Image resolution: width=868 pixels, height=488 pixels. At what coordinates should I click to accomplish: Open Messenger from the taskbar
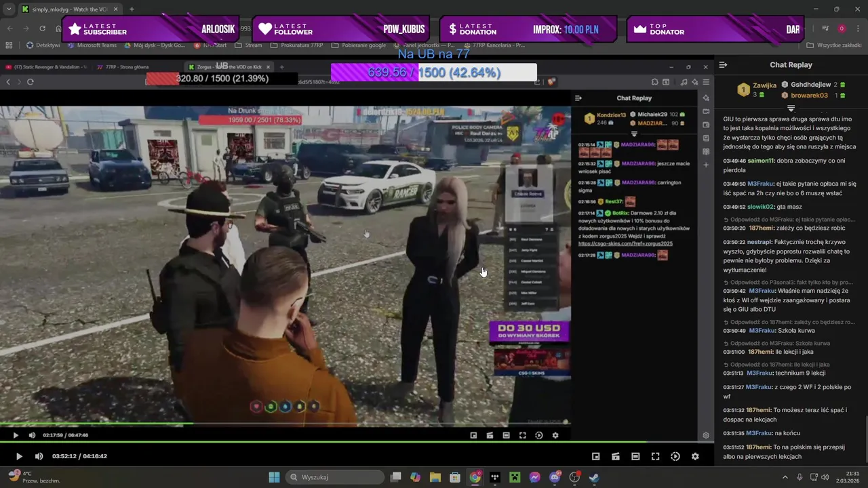(534, 477)
